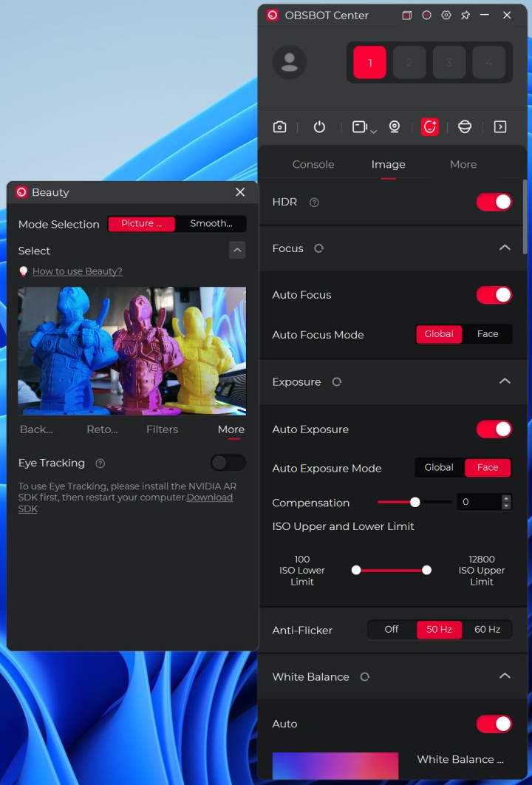
Task: Click the camera snapshot icon
Action: point(279,127)
